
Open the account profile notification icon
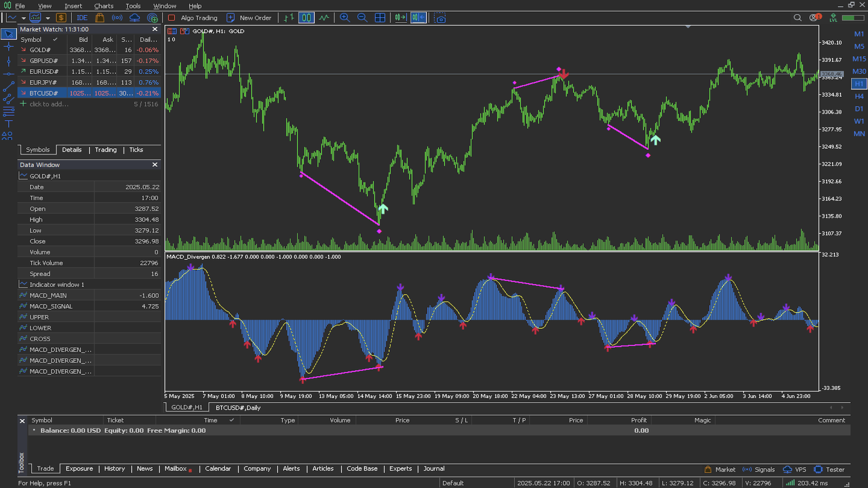coord(815,18)
